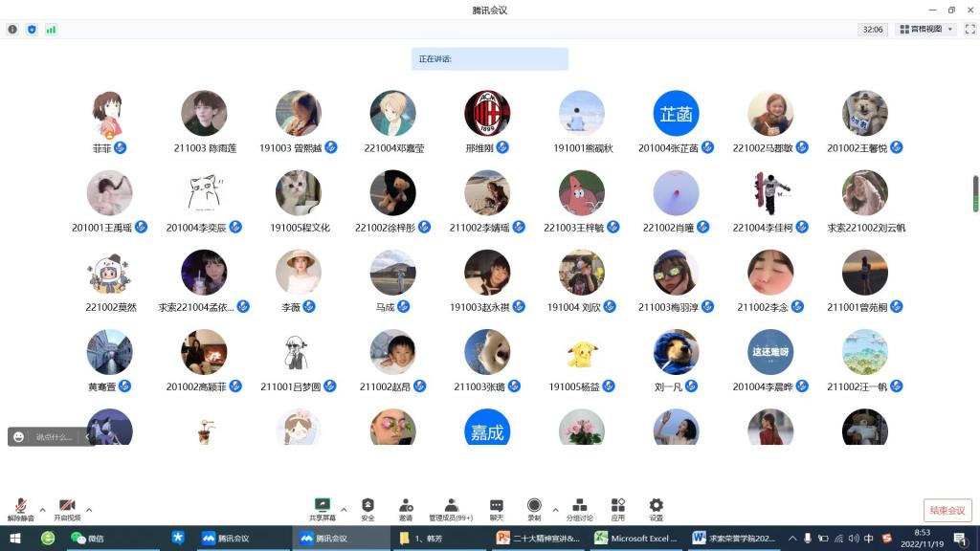This screenshot has height=551, width=980.
Task: Click the participant list vertical scrollbar
Action: click(x=975, y=193)
